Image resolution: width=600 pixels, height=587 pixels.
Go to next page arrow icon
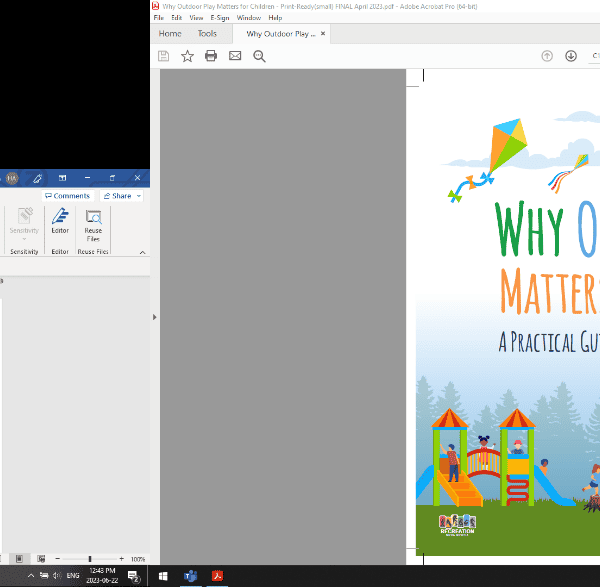[x=571, y=56]
